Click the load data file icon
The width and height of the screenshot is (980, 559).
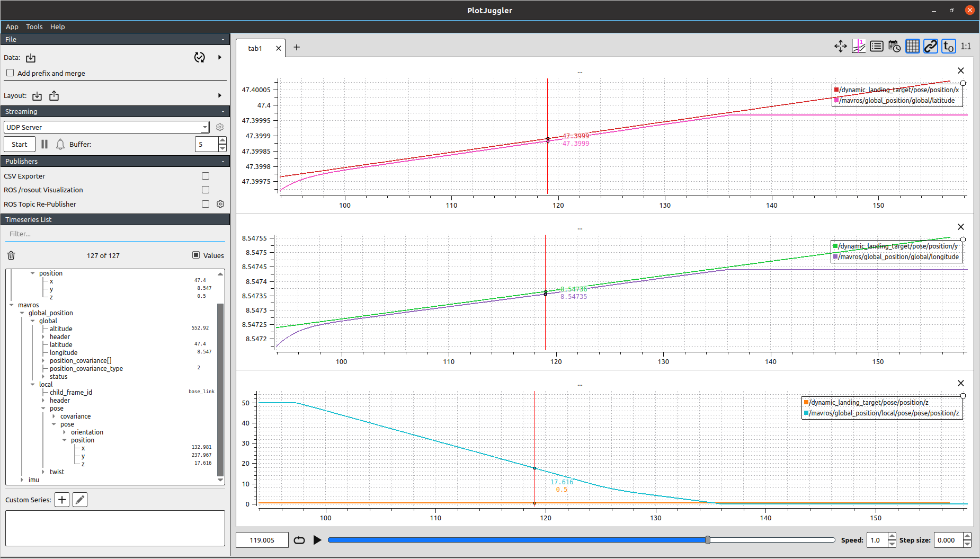[x=31, y=58]
